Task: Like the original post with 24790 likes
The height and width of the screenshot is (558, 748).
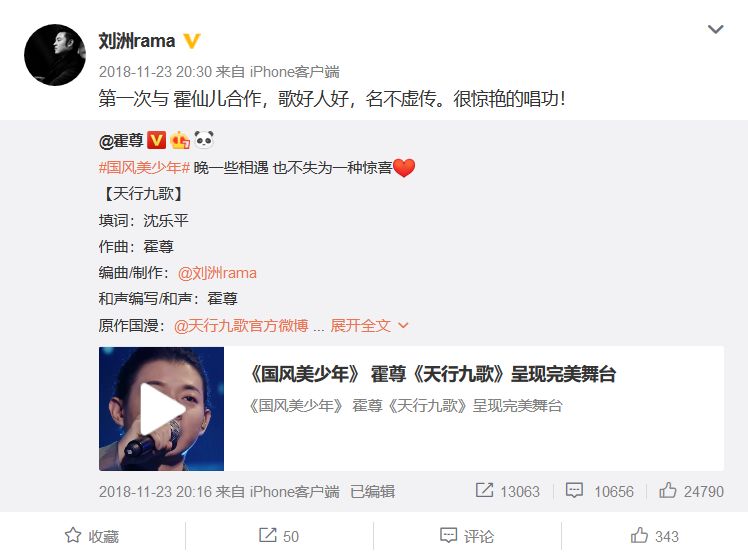Action: pos(691,491)
